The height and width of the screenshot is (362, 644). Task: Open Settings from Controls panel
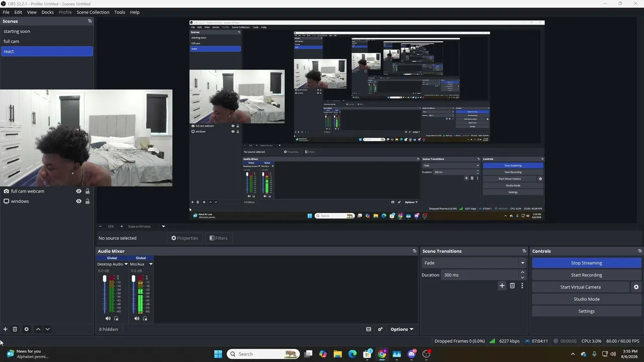pos(586,311)
